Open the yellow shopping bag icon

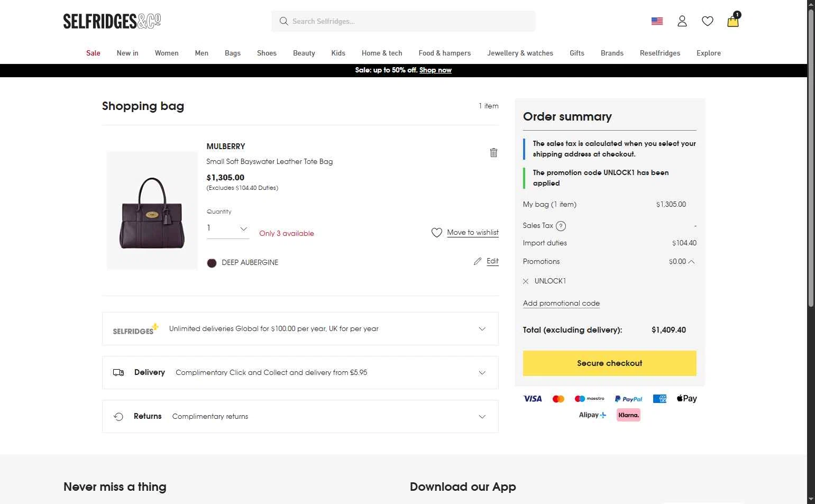[733, 21]
